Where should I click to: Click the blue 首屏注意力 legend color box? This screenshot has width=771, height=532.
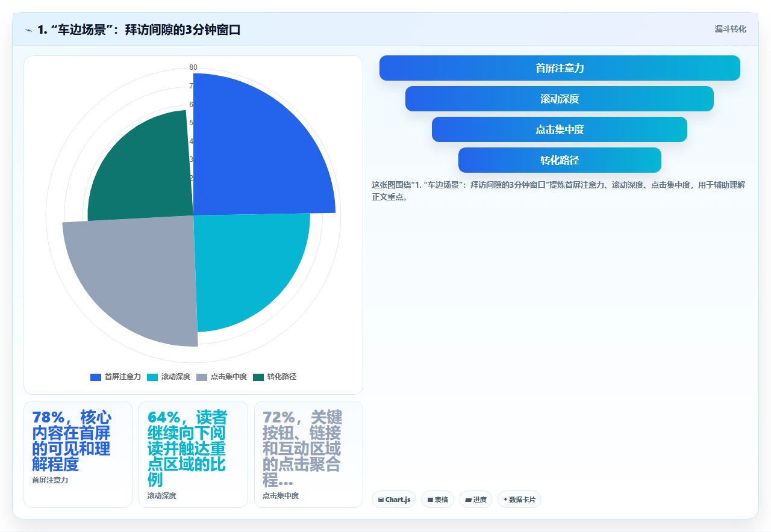[x=96, y=377]
